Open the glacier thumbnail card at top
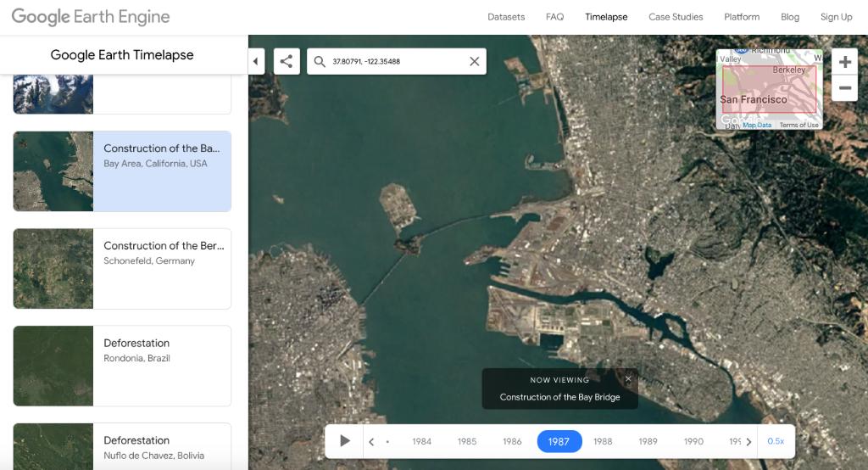The height and width of the screenshot is (470, 868). [x=53, y=94]
